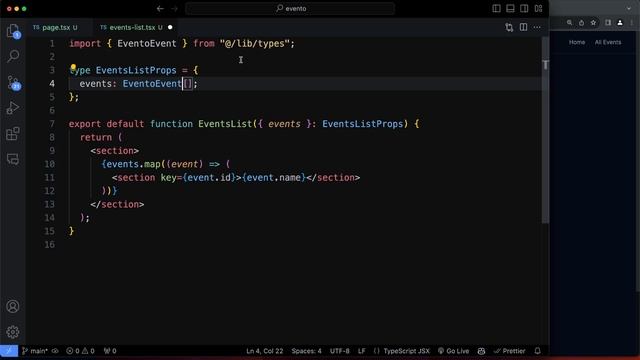Screen dimensions: 640x360
Task: Open the Extensions view
Action: (x=13, y=133)
